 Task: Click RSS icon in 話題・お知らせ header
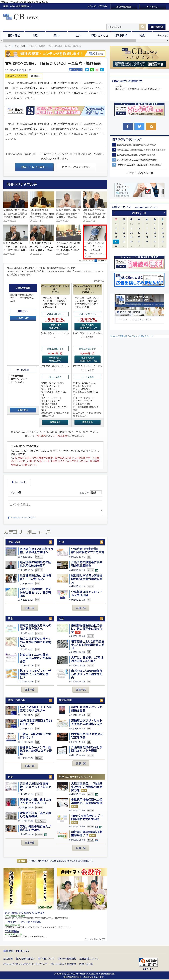point(50,700)
